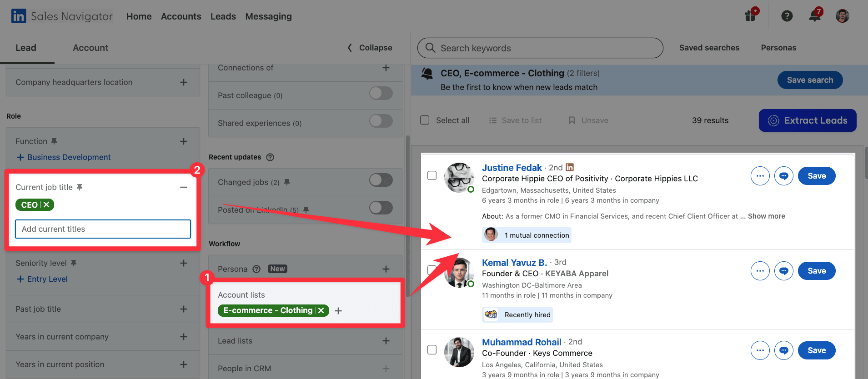Click Justine Fedak's LinkedIn premium badge

pos(570,168)
